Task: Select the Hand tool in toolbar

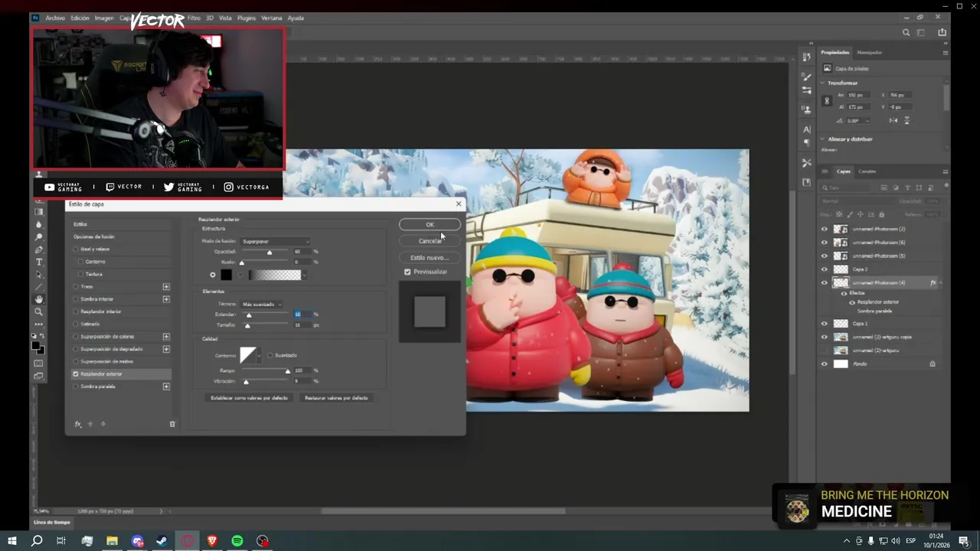Action: [39, 299]
